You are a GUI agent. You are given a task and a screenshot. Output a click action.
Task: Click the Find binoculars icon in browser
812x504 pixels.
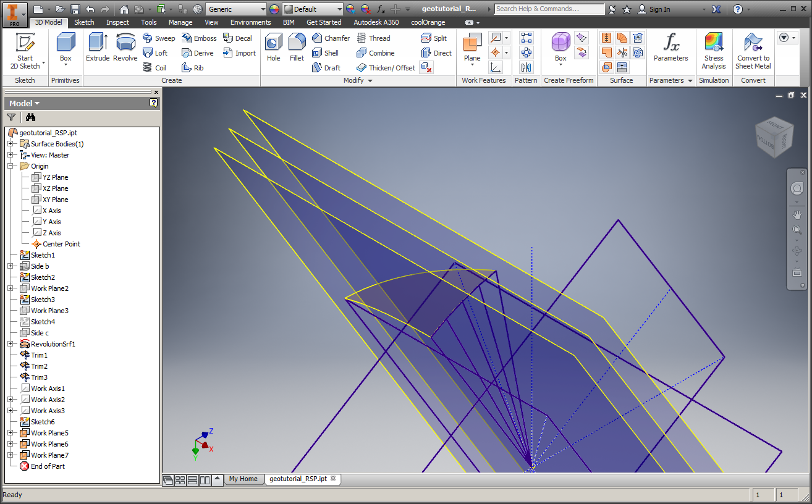tap(30, 117)
